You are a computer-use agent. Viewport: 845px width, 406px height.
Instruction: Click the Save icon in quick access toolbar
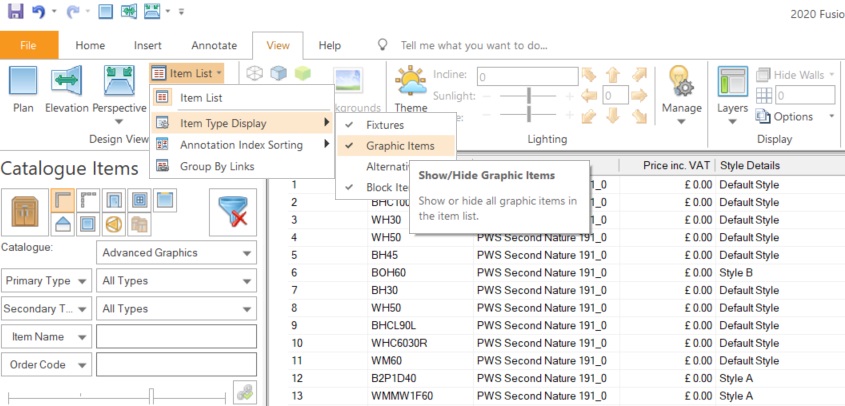(16, 11)
